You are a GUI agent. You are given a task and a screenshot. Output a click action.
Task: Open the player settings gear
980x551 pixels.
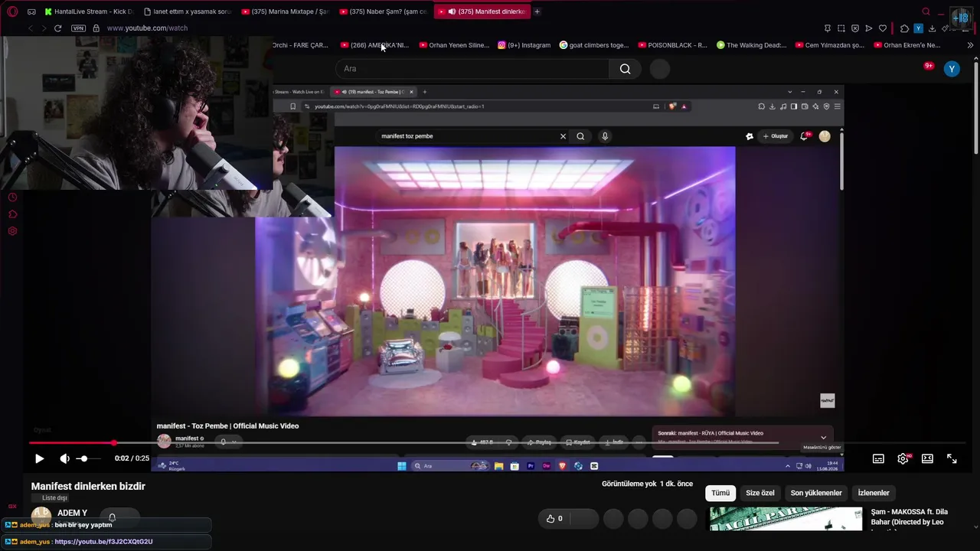coord(903,458)
